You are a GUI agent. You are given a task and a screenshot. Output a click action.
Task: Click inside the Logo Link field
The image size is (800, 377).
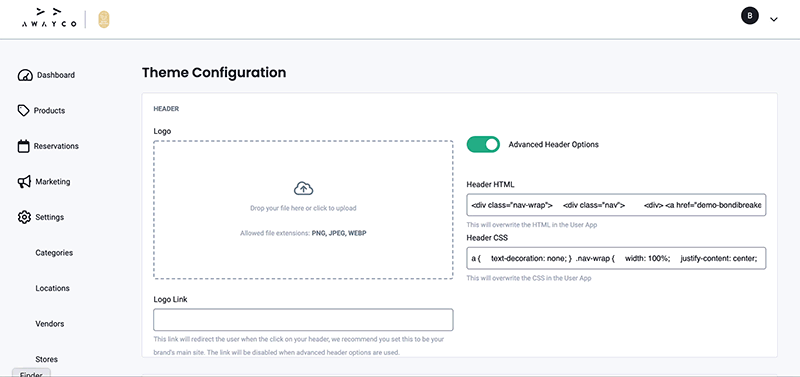point(303,320)
